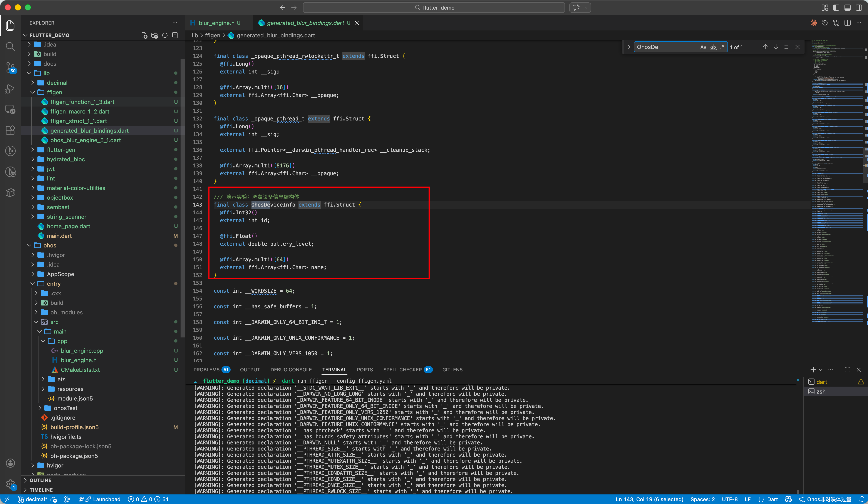This screenshot has width=868, height=504.
Task: Open the Search view in activity bar
Action: [10, 46]
